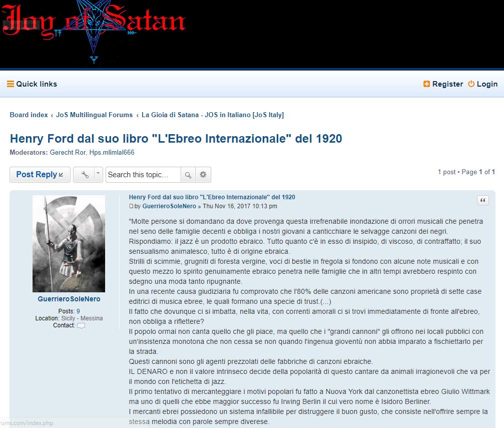Click the small post permalink icon
Image resolution: width=504 pixels, height=428 pixels.
[x=131, y=206]
